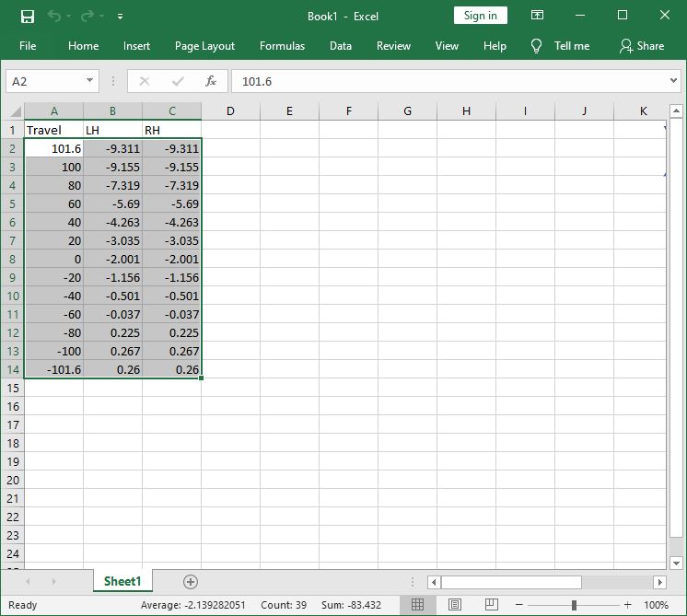
Task: Click the Save icon in title bar
Action: point(27,16)
